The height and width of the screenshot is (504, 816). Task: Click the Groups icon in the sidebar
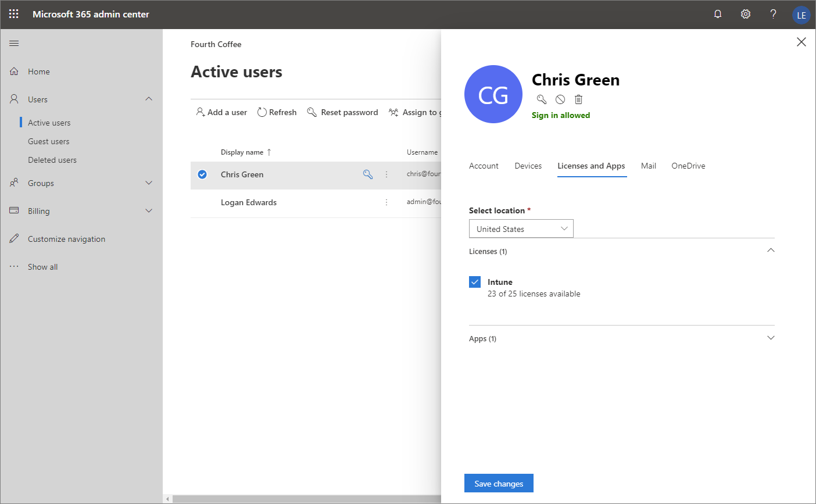[15, 183]
